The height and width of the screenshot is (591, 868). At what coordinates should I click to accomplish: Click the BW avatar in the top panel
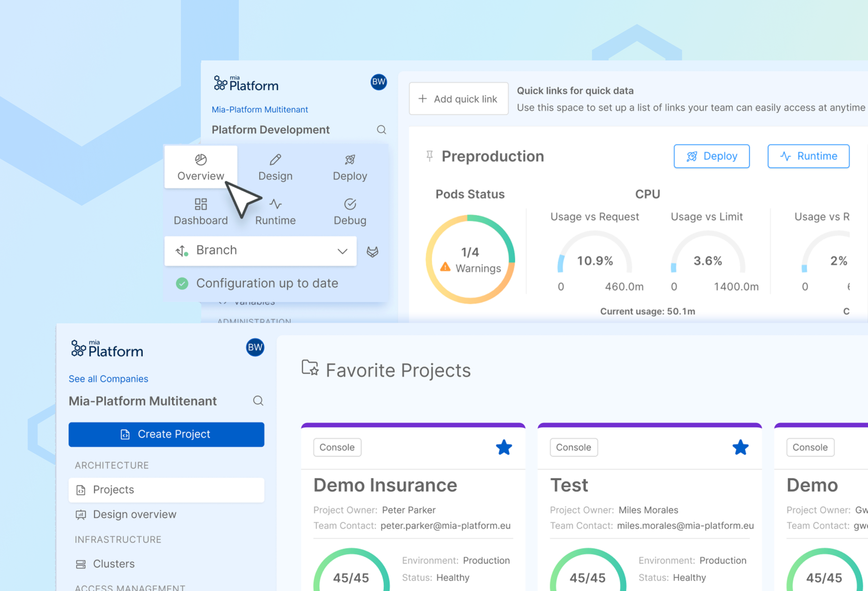[x=378, y=82]
